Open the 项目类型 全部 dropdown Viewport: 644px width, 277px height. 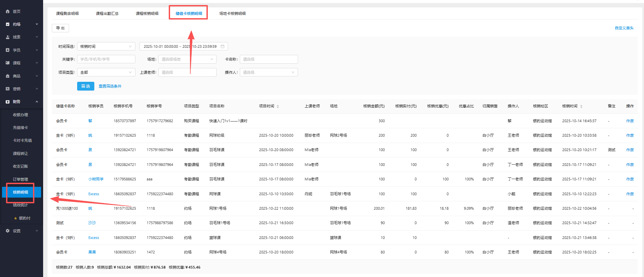point(106,72)
